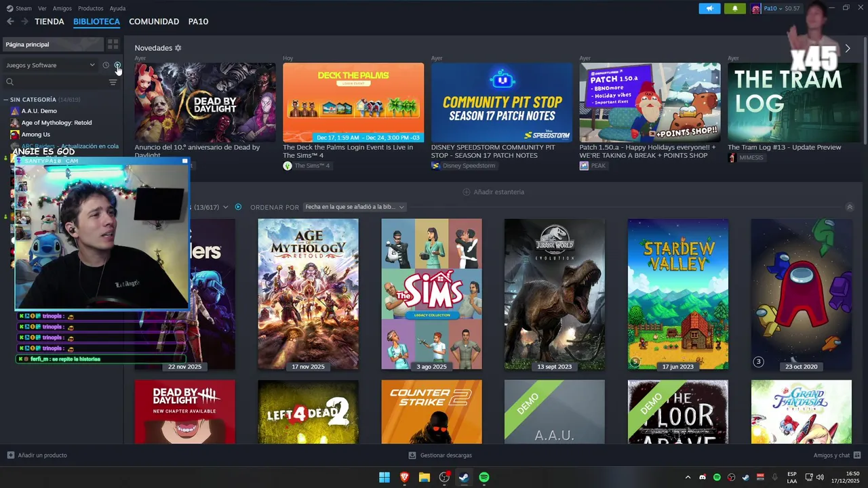Screen dimensions: 868x488
Task: Open Counter-Strike 2 cover
Action: pos(431,411)
